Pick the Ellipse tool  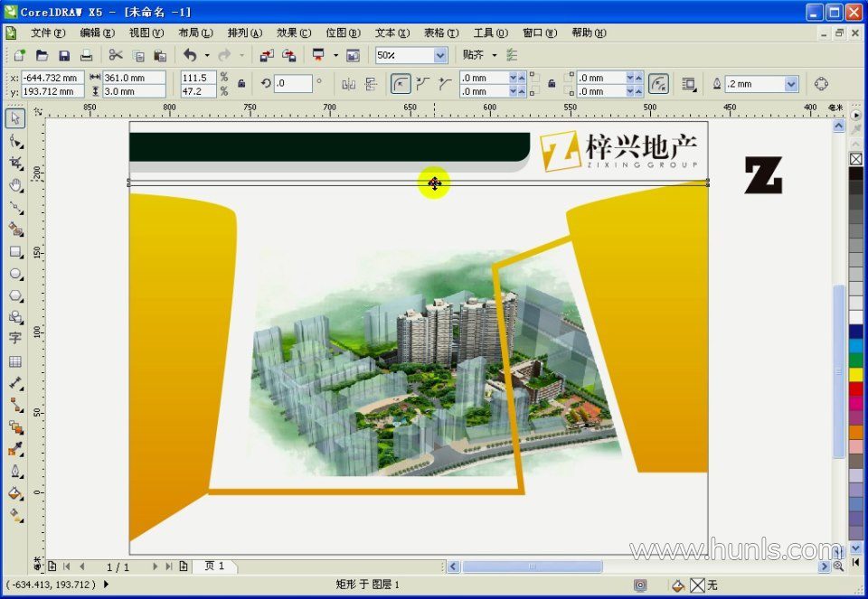point(15,274)
